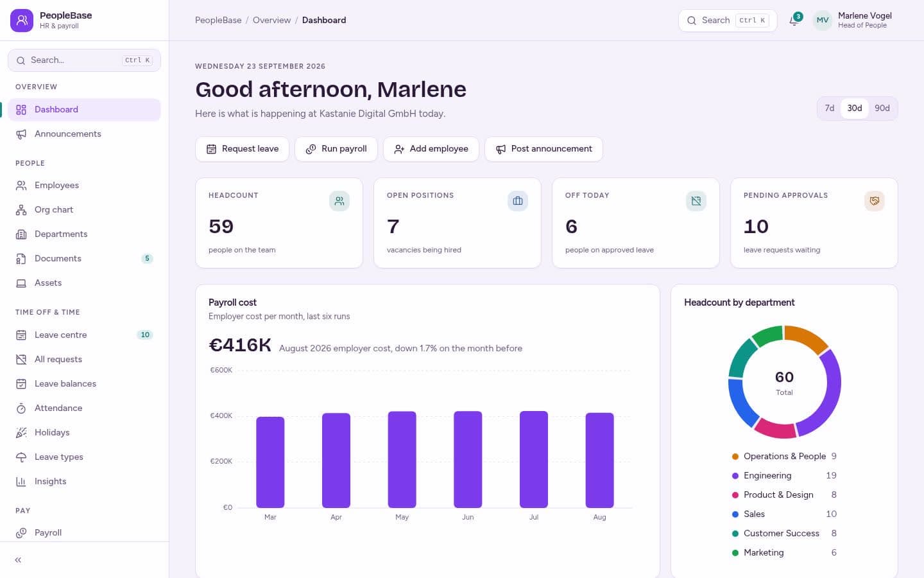Click the Announcements megaphone icon
Viewport: 924px width, 578px height.
(21, 134)
